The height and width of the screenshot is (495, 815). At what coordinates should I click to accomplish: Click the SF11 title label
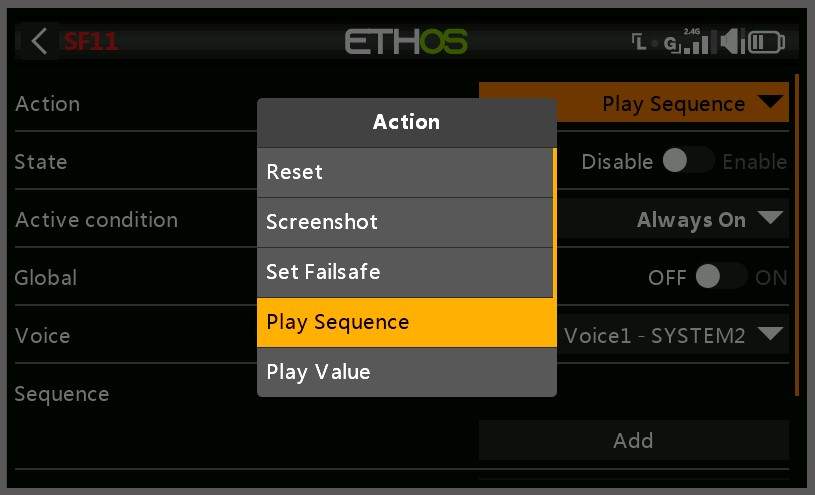click(x=90, y=41)
